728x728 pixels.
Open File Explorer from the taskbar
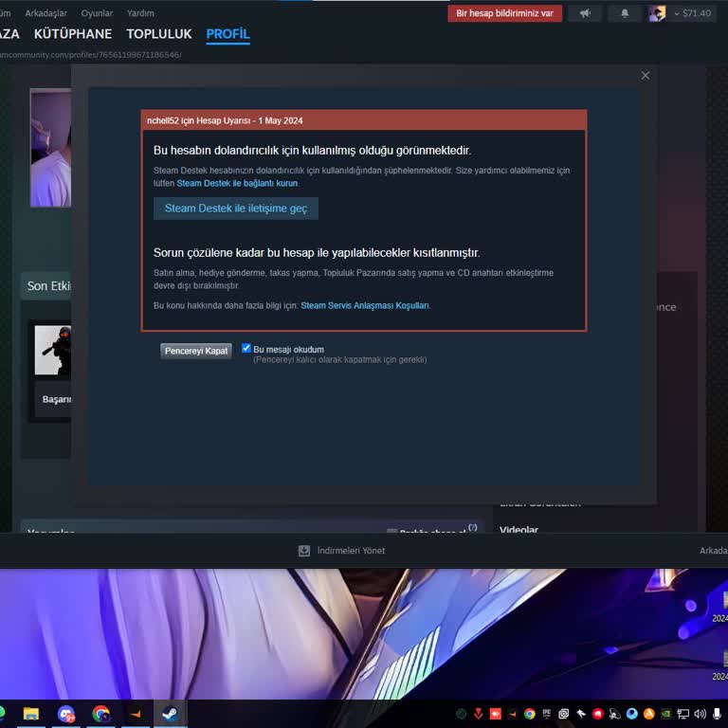tap(31, 714)
